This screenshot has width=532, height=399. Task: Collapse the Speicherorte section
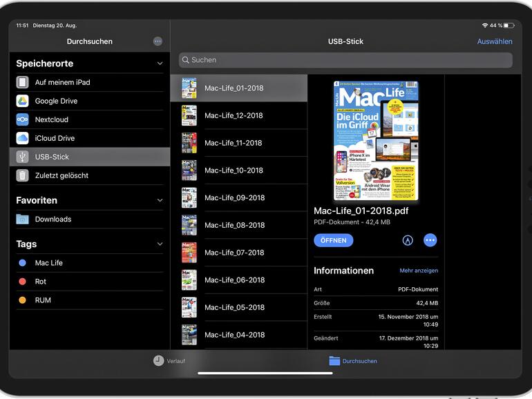(x=160, y=64)
